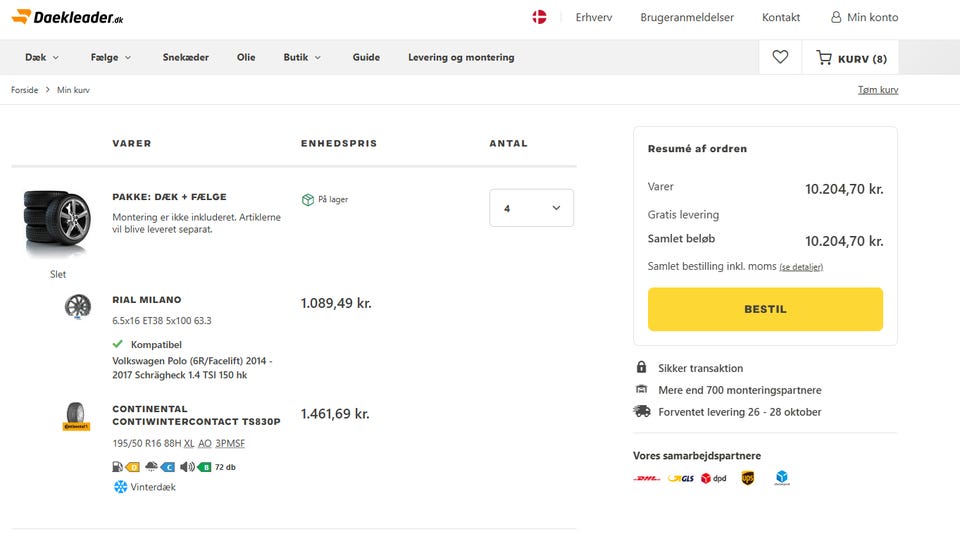Open the quantity selector showing 4
Image resolution: width=960 pixels, height=539 pixels.
[x=531, y=208]
